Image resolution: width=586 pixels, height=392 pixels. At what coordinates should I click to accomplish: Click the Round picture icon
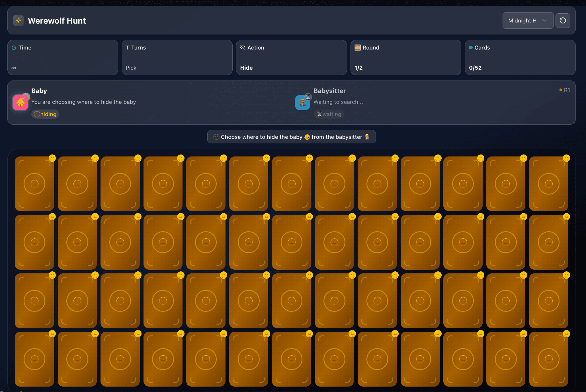click(x=357, y=48)
